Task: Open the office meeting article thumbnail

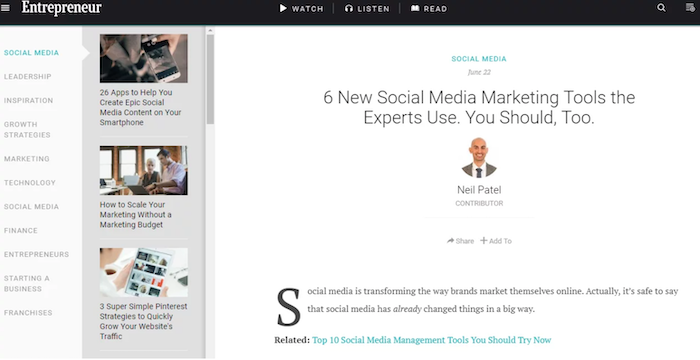Action: tap(144, 170)
